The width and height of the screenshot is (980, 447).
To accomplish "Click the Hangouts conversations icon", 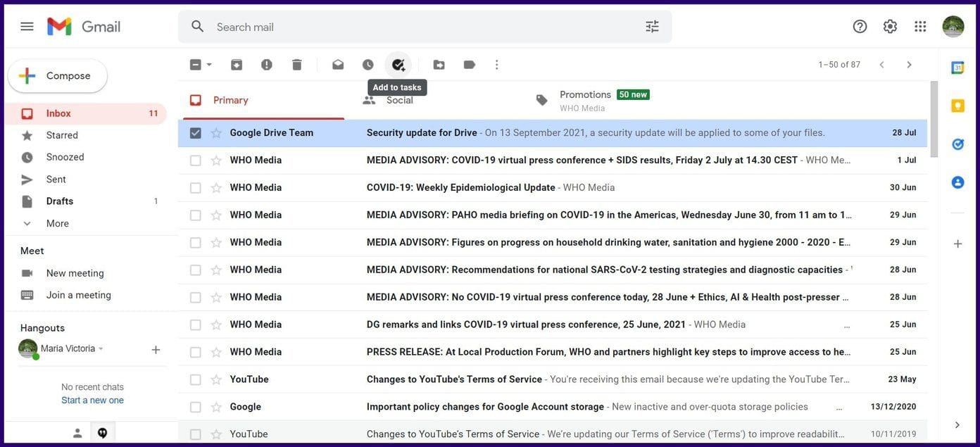I will click(x=103, y=433).
